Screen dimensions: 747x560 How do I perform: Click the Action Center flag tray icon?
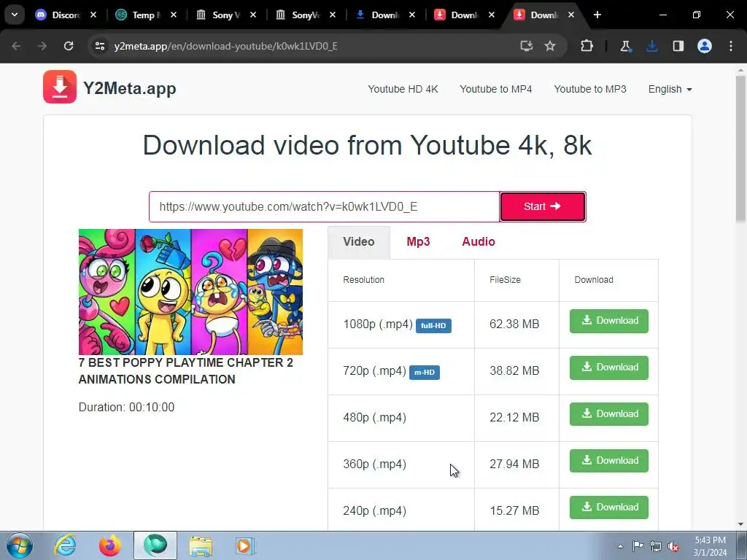click(x=638, y=546)
